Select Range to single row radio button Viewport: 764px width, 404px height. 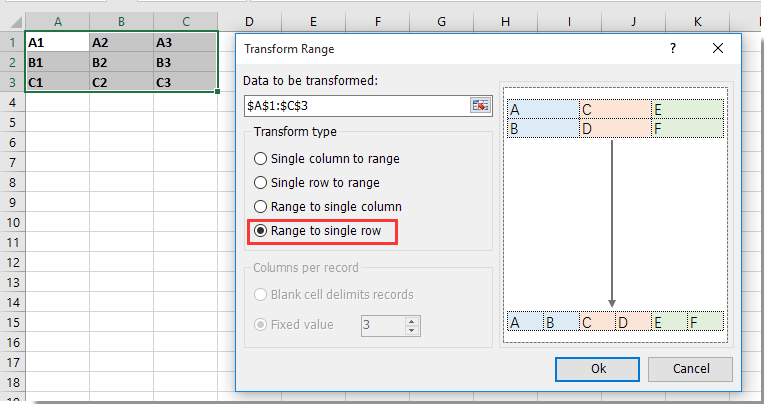tap(261, 231)
